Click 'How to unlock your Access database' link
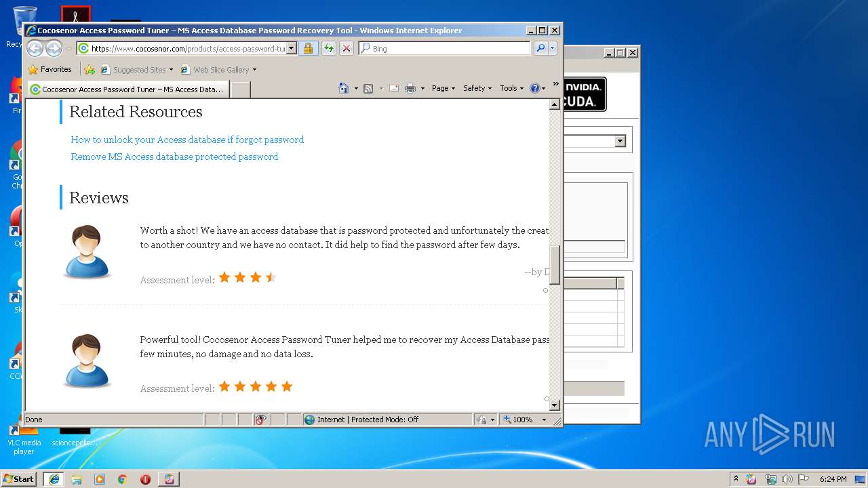Screen dimensions: 868x488 coord(187,140)
